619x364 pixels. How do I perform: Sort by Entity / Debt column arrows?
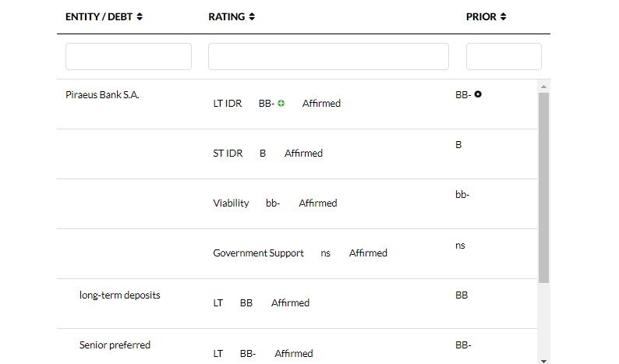click(140, 16)
